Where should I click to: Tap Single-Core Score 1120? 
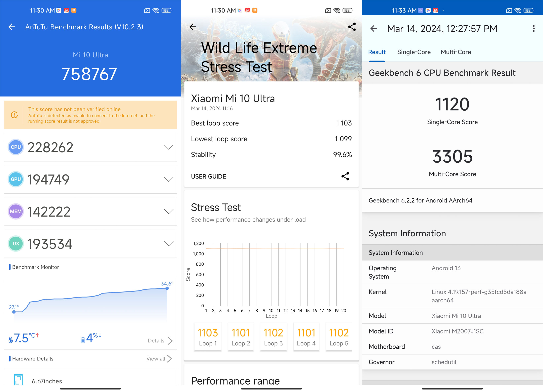coord(452,111)
